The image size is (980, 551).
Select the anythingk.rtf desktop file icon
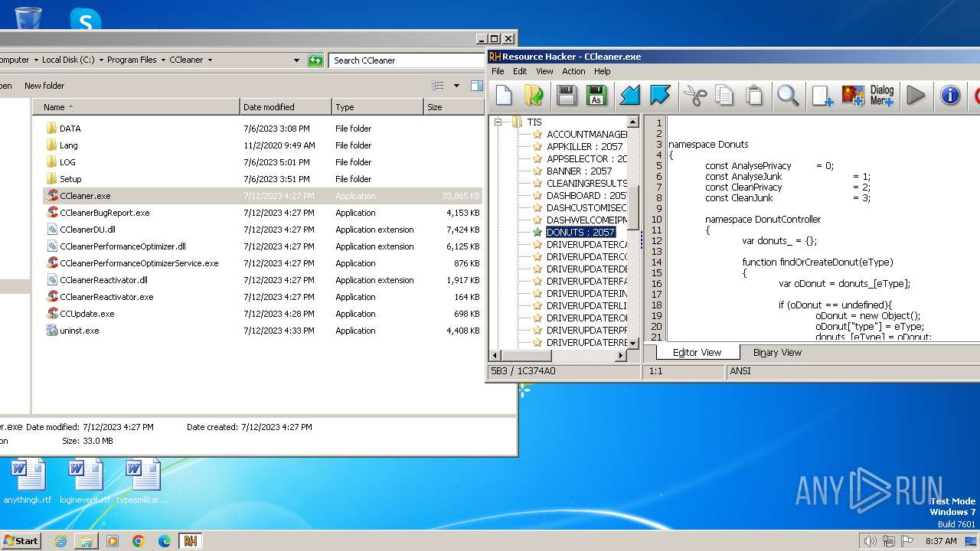click(x=28, y=481)
